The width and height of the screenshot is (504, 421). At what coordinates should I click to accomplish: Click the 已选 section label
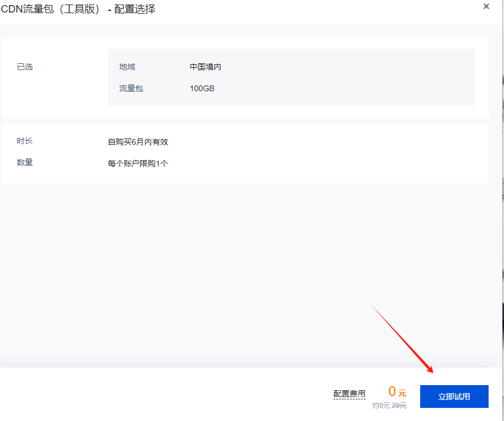tap(25, 67)
